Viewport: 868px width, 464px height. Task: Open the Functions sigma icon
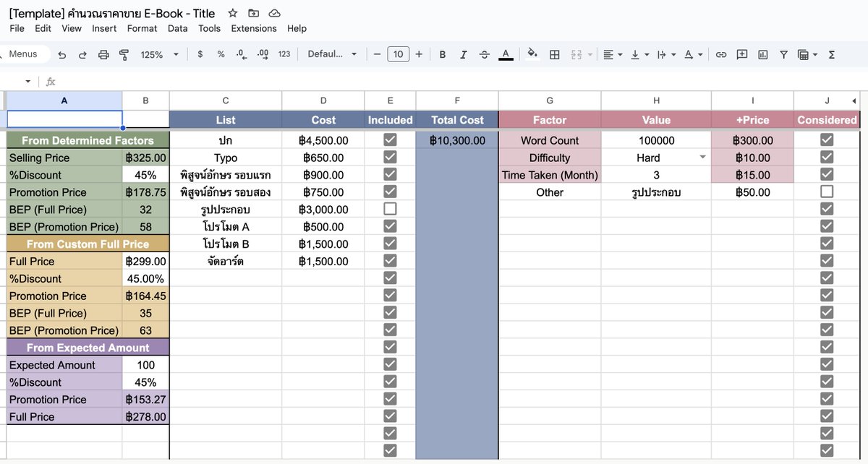pos(831,54)
